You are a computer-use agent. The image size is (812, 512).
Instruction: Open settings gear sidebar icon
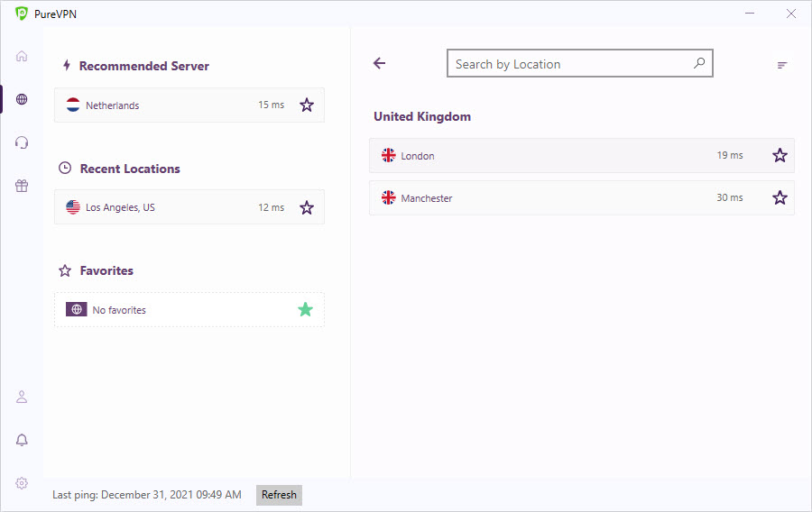[22, 483]
